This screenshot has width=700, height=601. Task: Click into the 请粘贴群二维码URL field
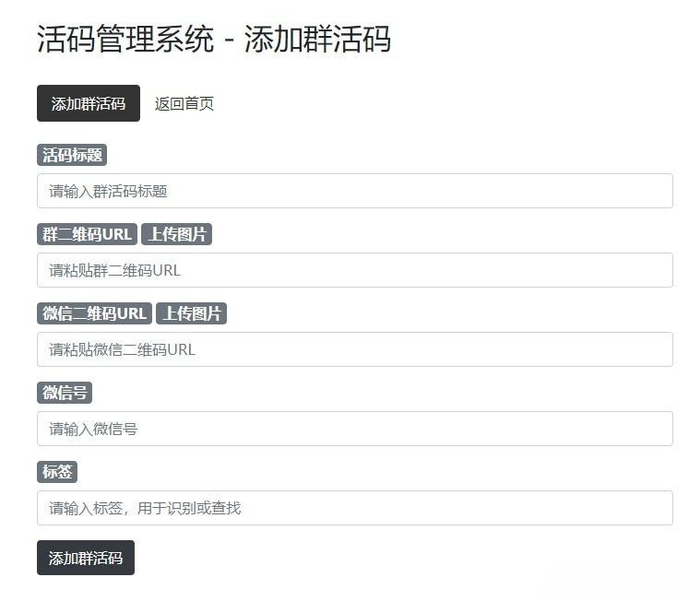(x=354, y=270)
